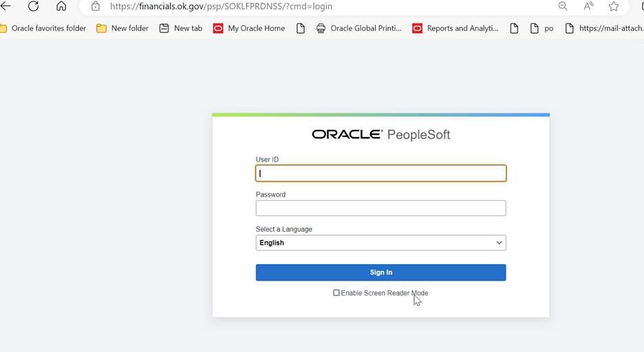Open the unnamed page bookmark after Reports and Analytics

[514, 28]
